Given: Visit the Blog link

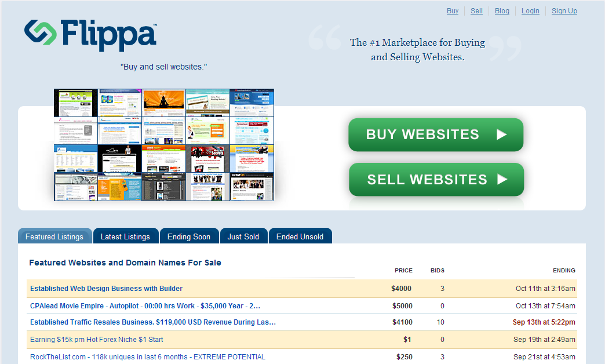Looking at the screenshot, I should (x=502, y=11).
